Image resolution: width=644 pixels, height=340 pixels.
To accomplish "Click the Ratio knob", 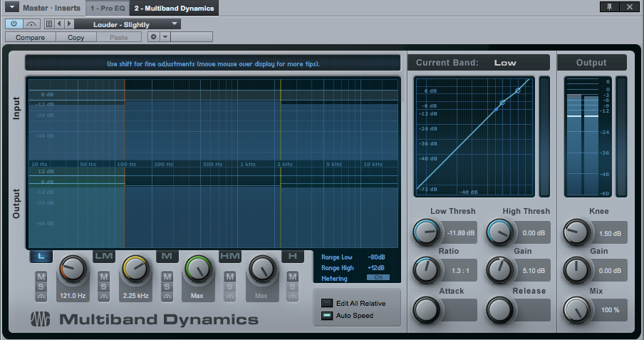I will [x=427, y=271].
